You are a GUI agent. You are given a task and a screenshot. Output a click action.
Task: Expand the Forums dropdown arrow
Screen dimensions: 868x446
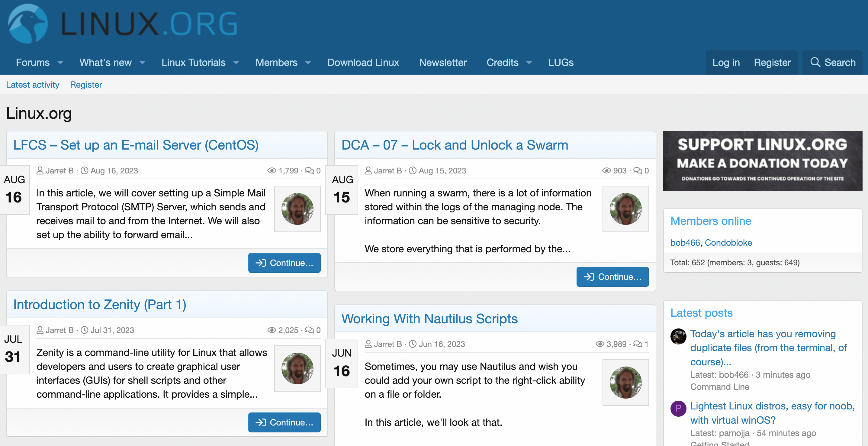[x=60, y=63]
